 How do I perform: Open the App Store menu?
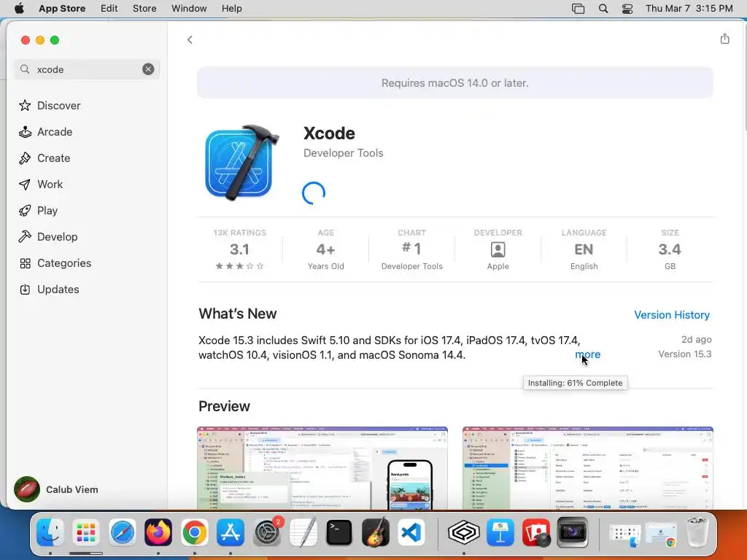pyautogui.click(x=62, y=9)
